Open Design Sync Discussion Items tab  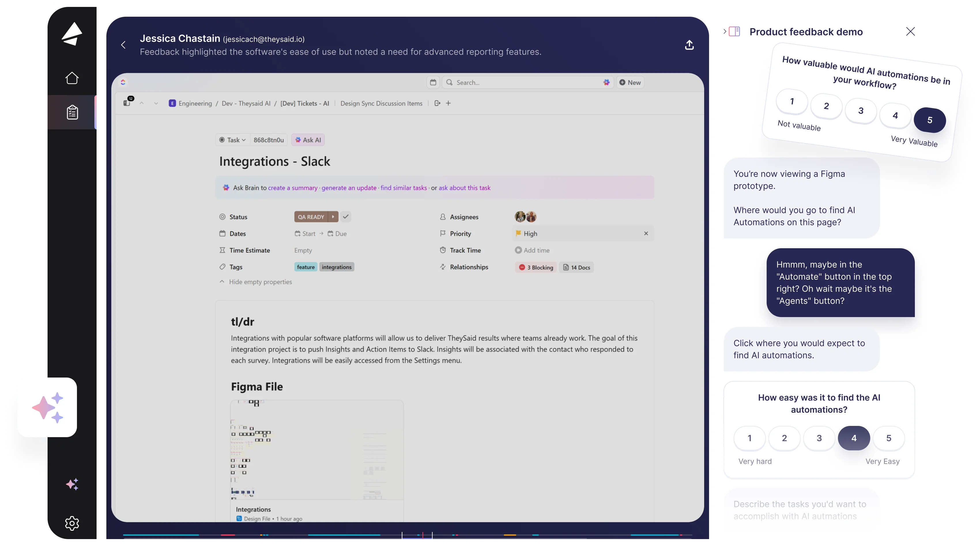[x=381, y=103]
